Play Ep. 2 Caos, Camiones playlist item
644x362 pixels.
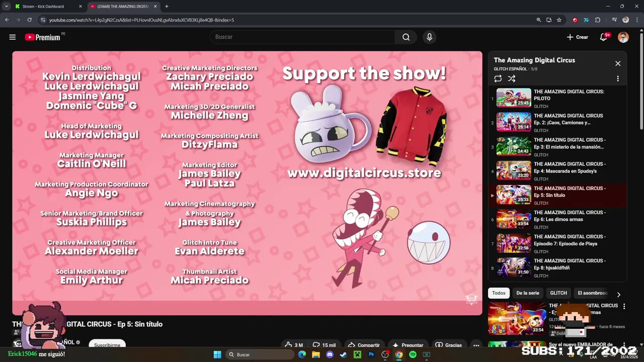coord(557,122)
